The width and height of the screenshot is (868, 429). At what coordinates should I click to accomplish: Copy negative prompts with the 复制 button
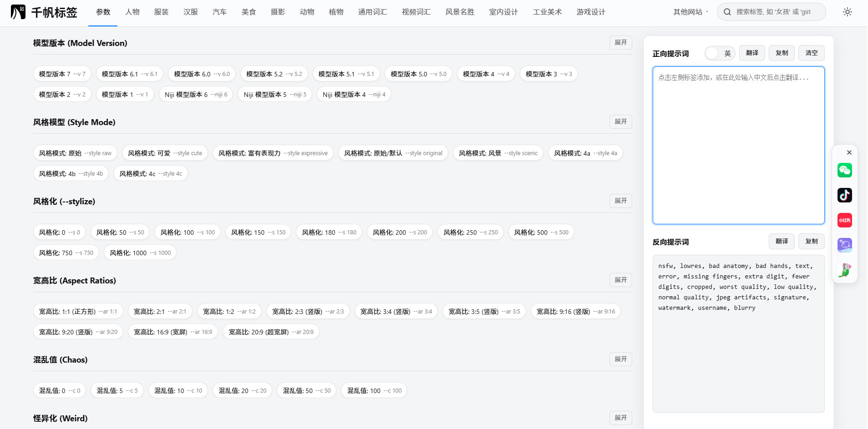tap(811, 241)
